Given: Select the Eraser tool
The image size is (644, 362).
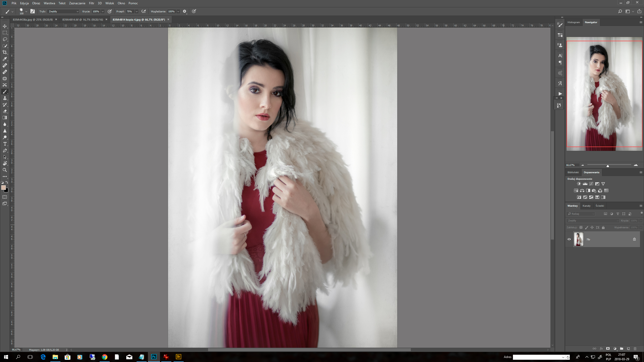Looking at the screenshot, I should (x=5, y=111).
